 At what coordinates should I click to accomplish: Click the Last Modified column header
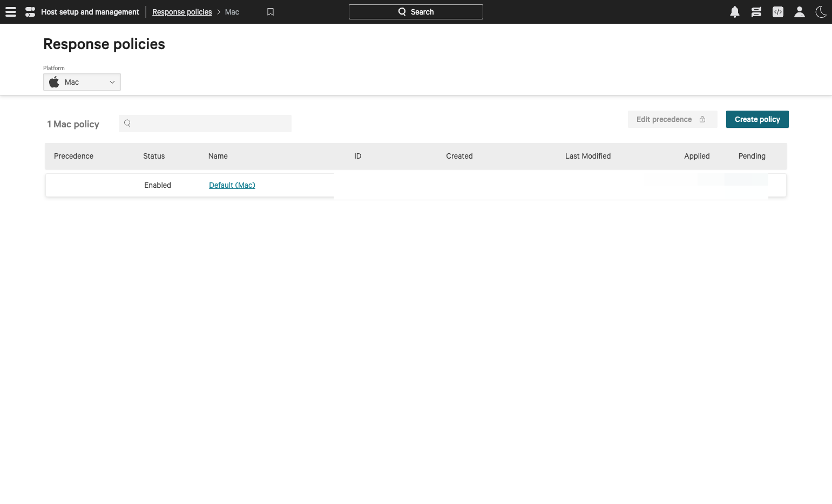pyautogui.click(x=587, y=156)
